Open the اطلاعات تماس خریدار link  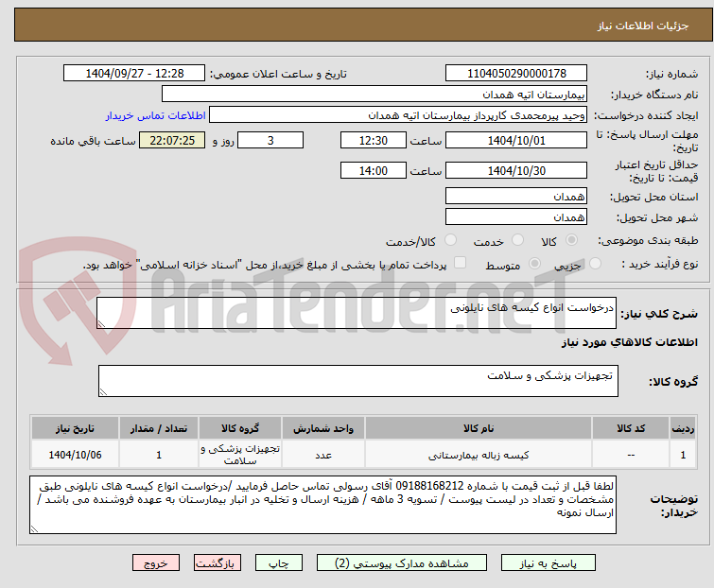point(156,115)
